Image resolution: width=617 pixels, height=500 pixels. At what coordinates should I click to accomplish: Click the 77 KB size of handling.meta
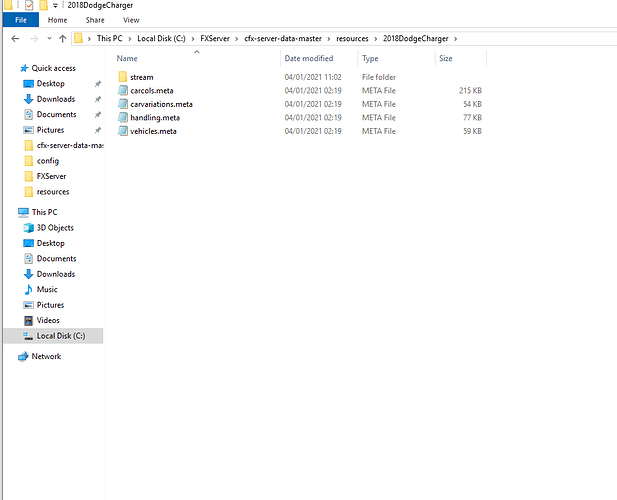[x=472, y=118]
